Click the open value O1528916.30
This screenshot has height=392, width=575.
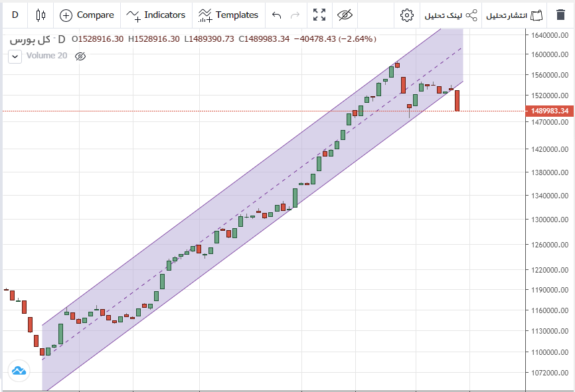(98, 39)
